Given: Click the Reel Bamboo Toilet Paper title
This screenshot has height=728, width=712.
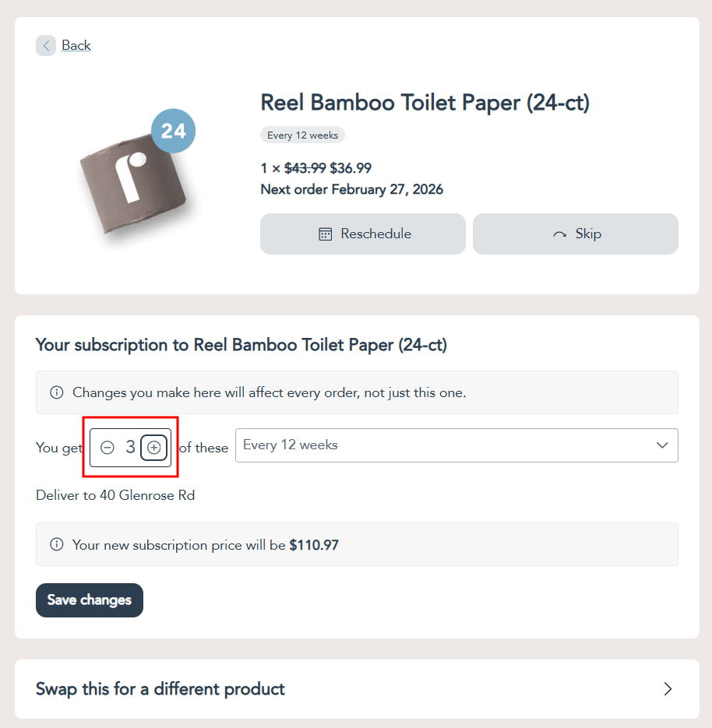Looking at the screenshot, I should click(425, 103).
